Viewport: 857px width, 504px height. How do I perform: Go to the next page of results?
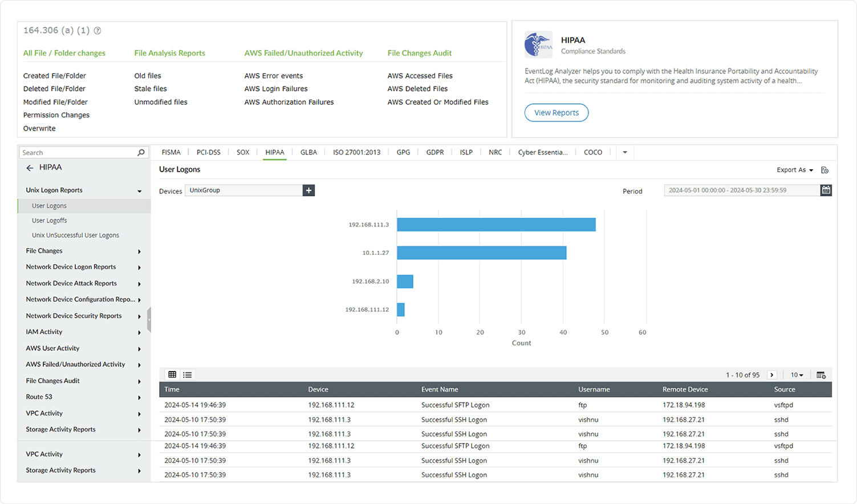pos(772,375)
